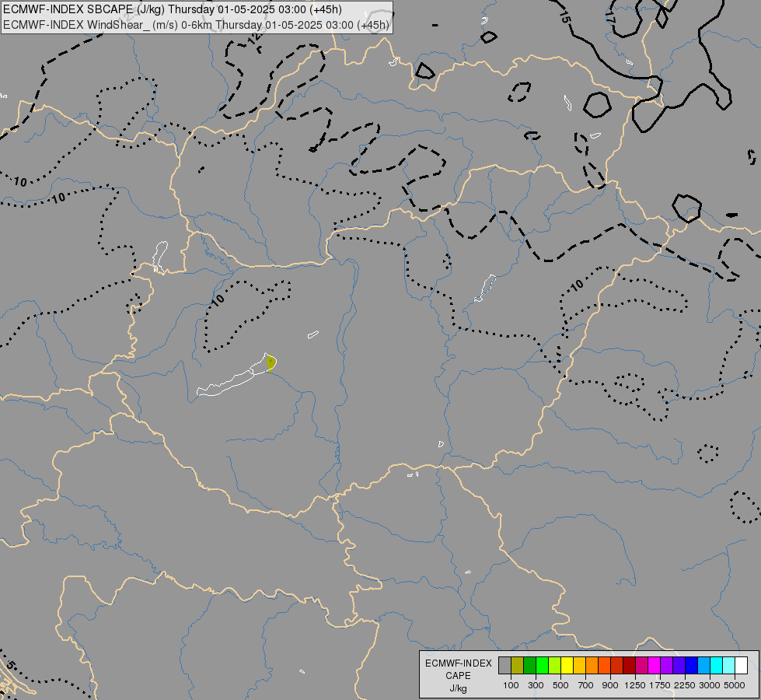Click the legend value 5000
The width and height of the screenshot is (761, 700).
point(735,685)
